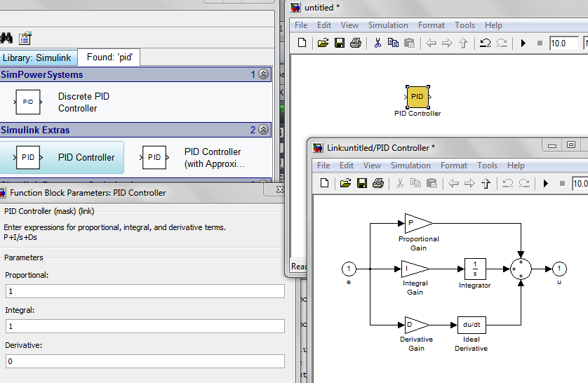The image size is (588, 383).
Task: Click Forward arrow in Link PID Controller toolbar
Action: coord(469,183)
